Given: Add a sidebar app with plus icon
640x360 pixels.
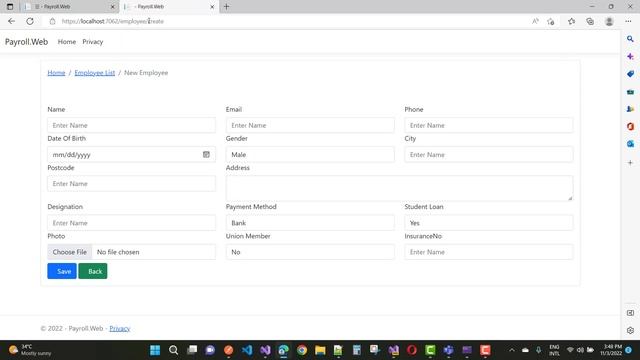Looking at the screenshot, I should [630, 162].
